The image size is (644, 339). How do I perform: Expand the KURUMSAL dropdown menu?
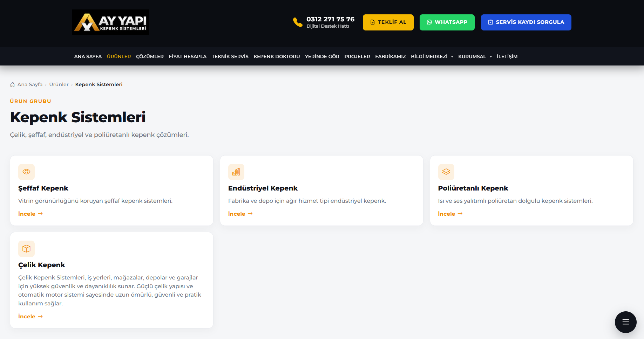pos(475,56)
